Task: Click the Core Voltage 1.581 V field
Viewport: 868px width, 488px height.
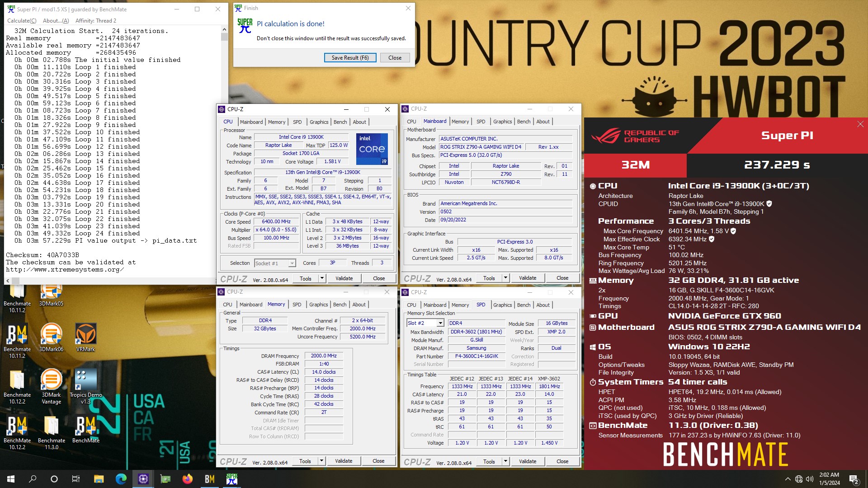Action: pyautogui.click(x=332, y=161)
